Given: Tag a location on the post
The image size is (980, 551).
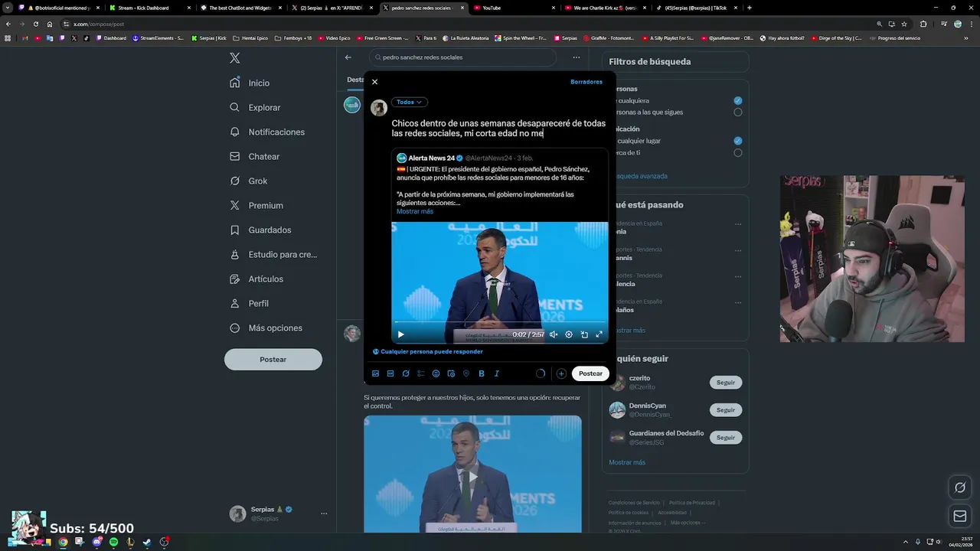Looking at the screenshot, I should tap(466, 373).
